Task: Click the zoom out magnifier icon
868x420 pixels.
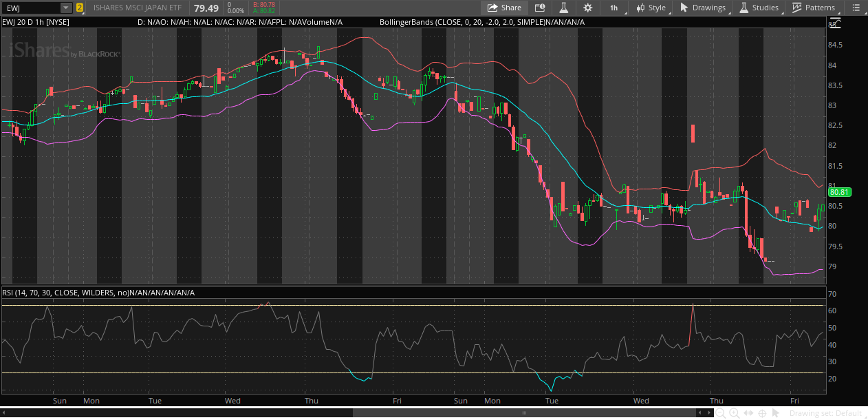Action: click(720, 413)
